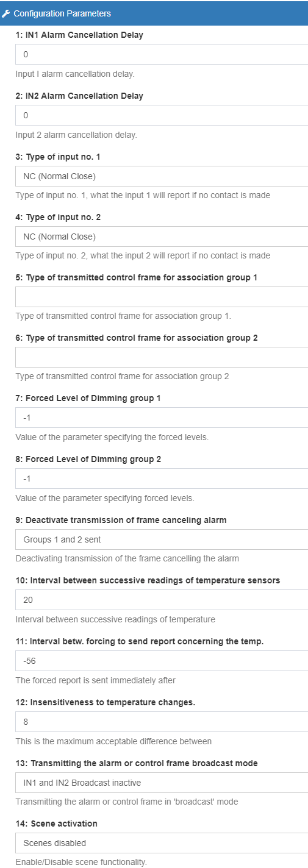Open the broadcast mode dropdown

coord(162,782)
